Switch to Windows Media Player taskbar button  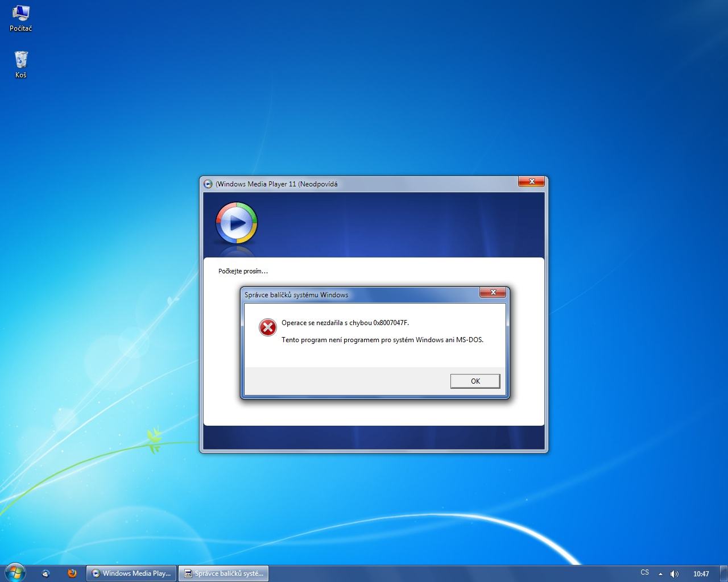131,573
